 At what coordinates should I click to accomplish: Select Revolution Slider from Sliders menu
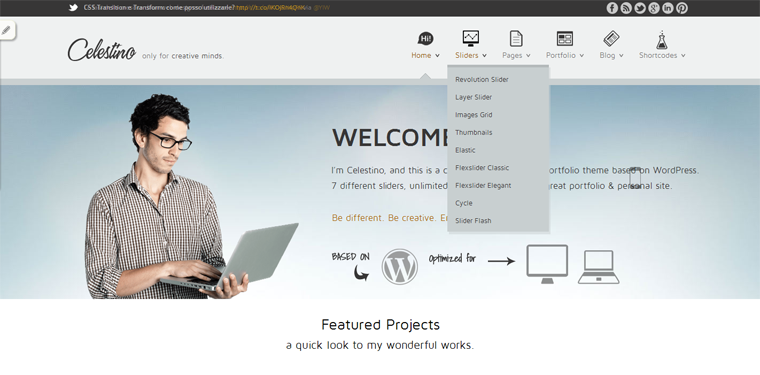[482, 79]
